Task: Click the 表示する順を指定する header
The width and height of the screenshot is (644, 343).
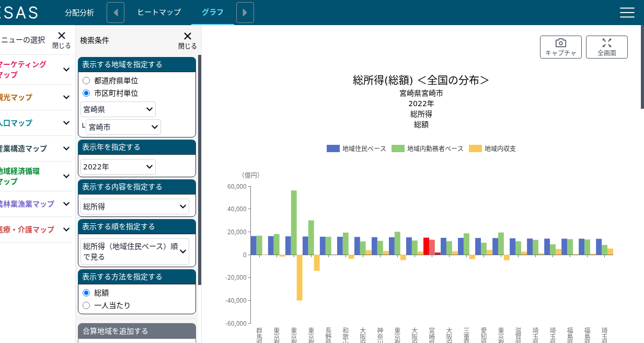Action: tap(137, 226)
